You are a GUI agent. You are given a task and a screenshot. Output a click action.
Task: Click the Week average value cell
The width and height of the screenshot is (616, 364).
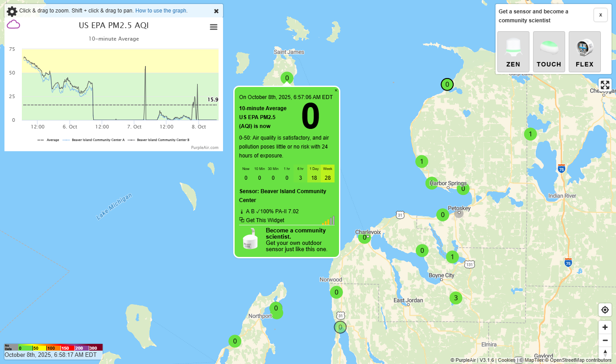327,174
